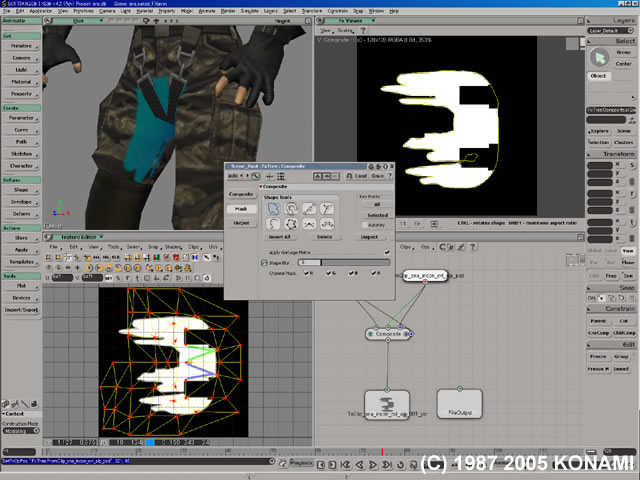
Task: Toggle Channel Mask R checkbox
Action: (x=306, y=273)
